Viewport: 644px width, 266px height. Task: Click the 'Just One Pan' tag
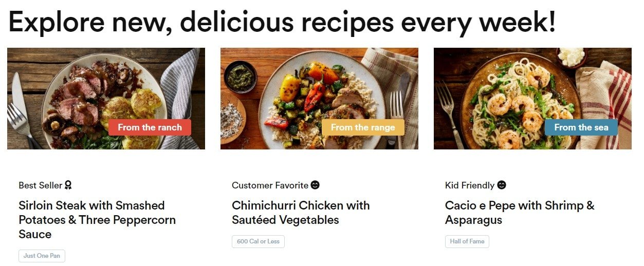point(42,256)
